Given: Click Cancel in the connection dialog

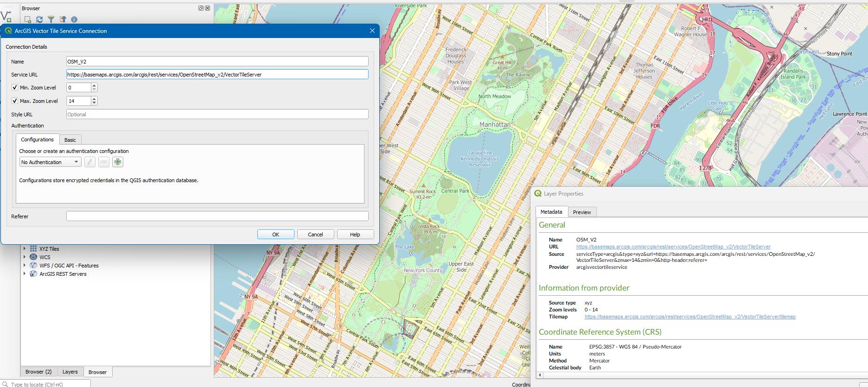Looking at the screenshot, I should 315,235.
